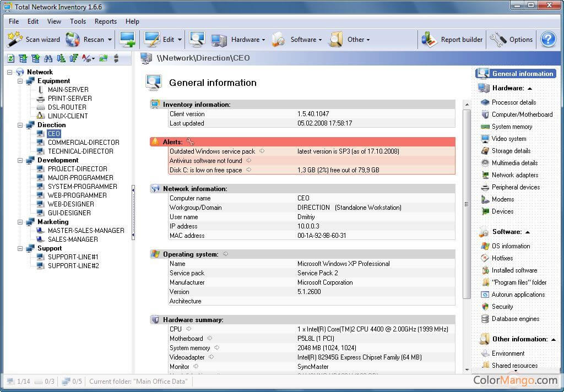This screenshot has width=564, height=392.
Task: Open the File menu
Action: pyautogui.click(x=14, y=21)
